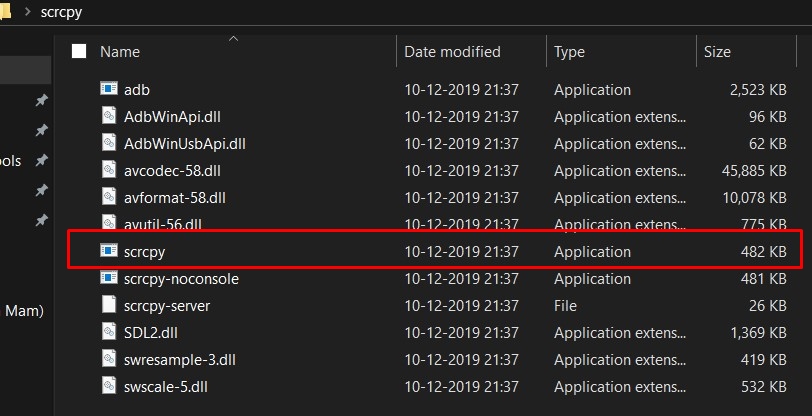The image size is (812, 416).
Task: Click the 45,885 KB size value
Action: (753, 170)
